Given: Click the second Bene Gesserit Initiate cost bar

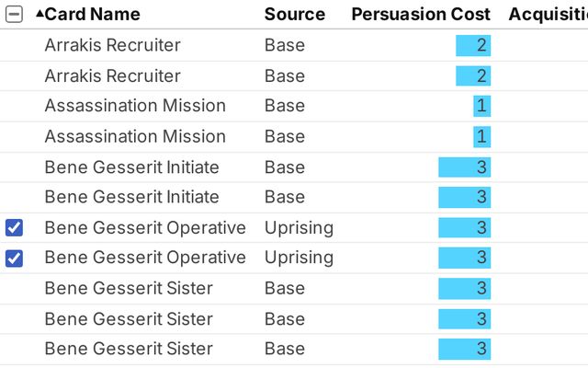Looking at the screenshot, I should 464,197.
